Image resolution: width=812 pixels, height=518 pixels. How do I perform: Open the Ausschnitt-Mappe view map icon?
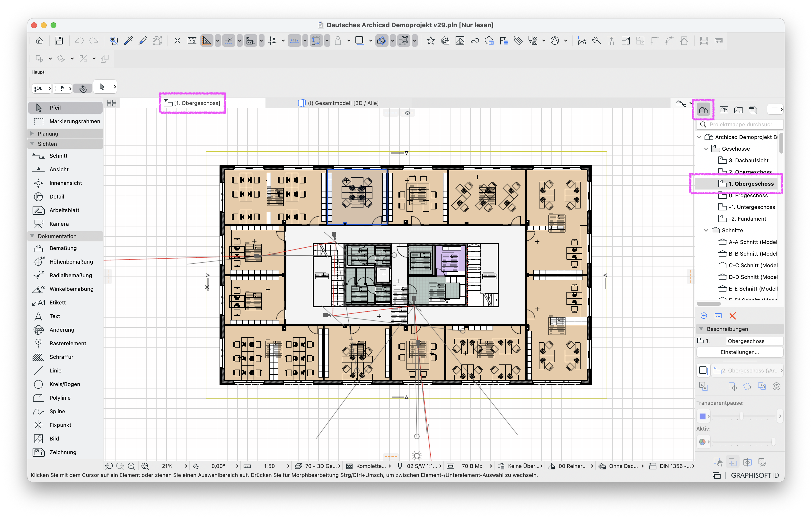(x=724, y=110)
